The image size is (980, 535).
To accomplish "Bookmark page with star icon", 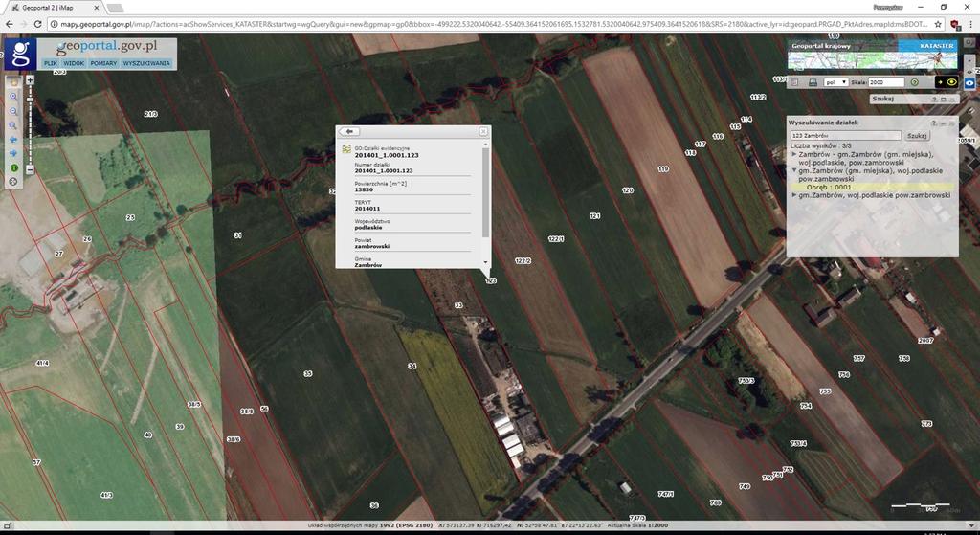I will click(x=938, y=24).
